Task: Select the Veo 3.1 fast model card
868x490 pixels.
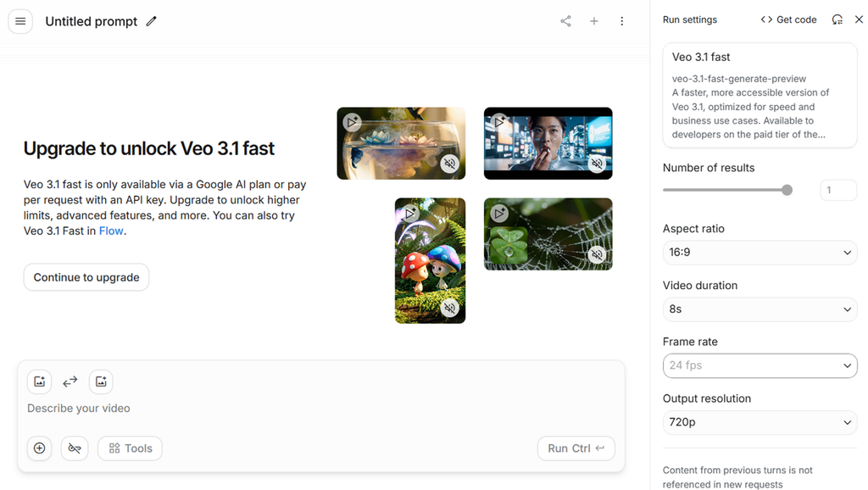Action: (759, 96)
